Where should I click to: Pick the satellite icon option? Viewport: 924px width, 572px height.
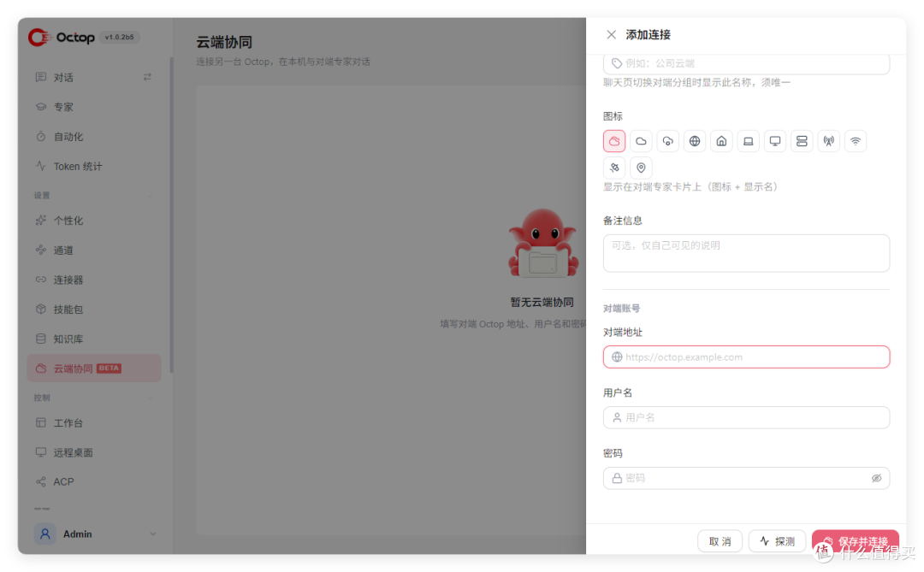pyautogui.click(x=614, y=168)
